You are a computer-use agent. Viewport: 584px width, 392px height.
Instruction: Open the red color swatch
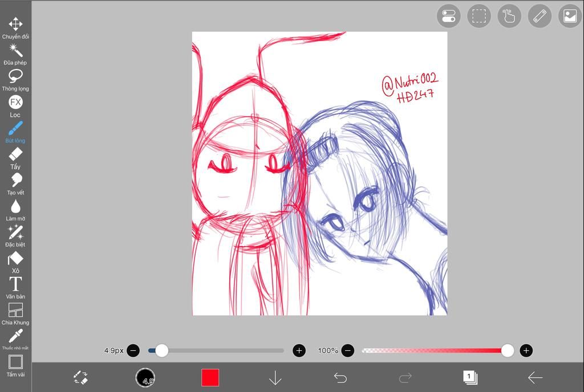coord(210,377)
